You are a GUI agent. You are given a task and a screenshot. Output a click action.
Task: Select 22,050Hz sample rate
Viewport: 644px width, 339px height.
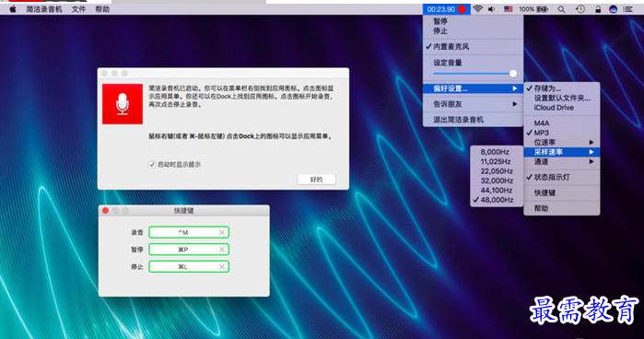[497, 171]
